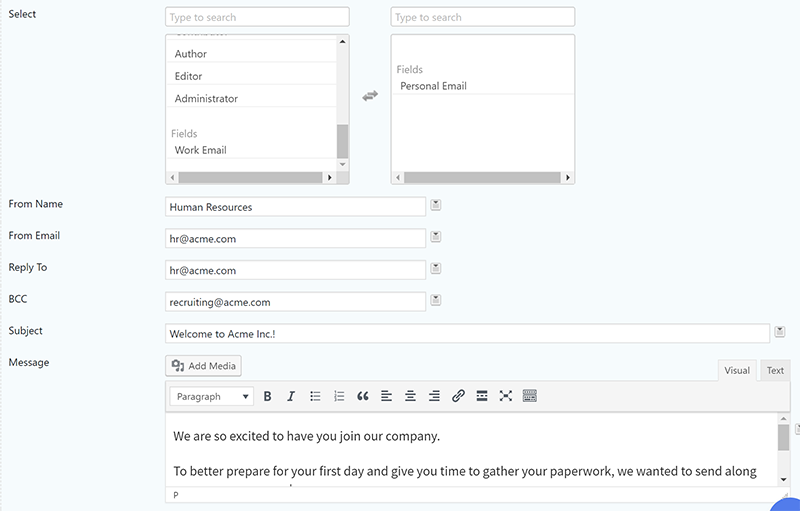Toggle italic formatting in message editor

pos(291,396)
